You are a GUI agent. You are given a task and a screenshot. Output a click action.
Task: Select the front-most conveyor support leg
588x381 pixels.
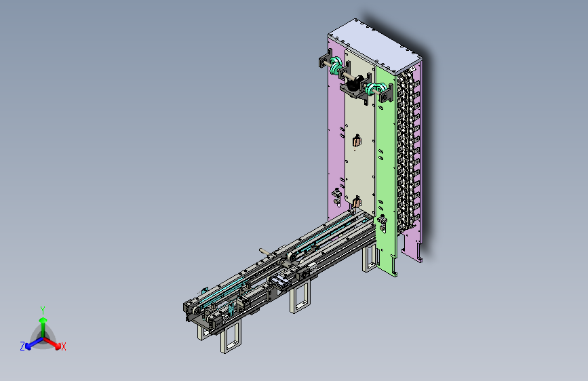pyautogui.click(x=231, y=337)
